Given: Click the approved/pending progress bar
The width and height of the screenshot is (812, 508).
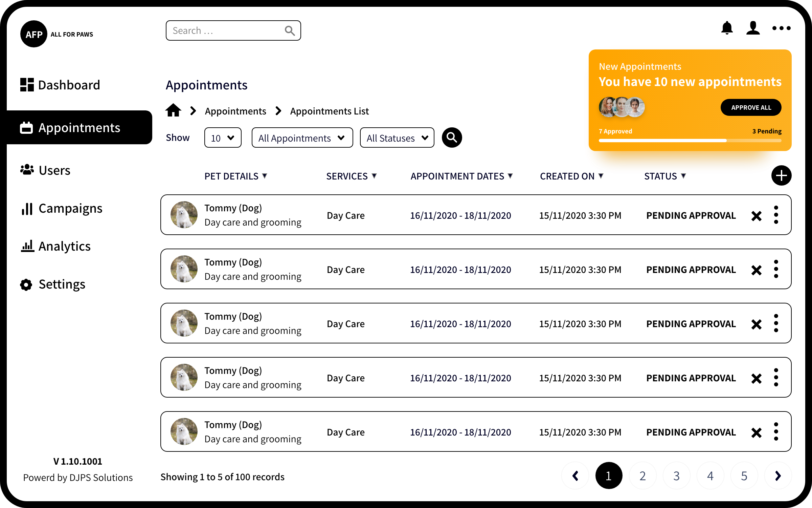Looking at the screenshot, I should [x=690, y=140].
